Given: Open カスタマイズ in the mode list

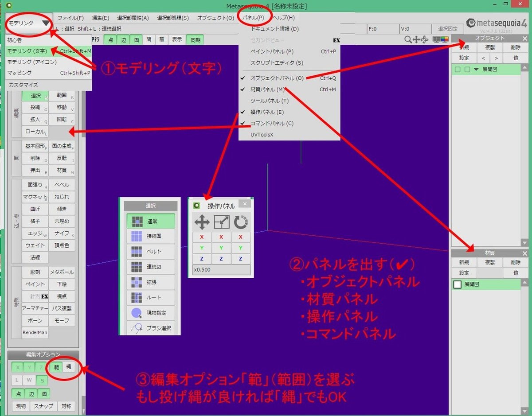Looking at the screenshot, I should 49,85.
